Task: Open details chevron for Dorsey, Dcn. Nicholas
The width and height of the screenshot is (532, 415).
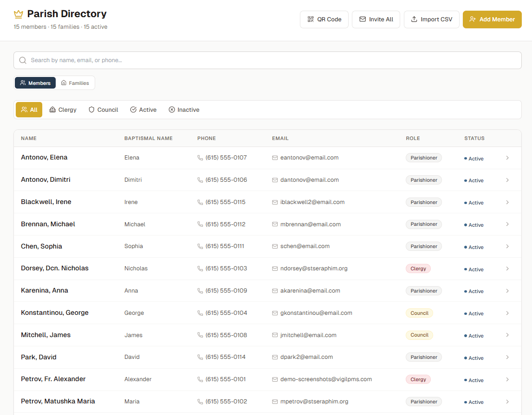Action: 507,268
